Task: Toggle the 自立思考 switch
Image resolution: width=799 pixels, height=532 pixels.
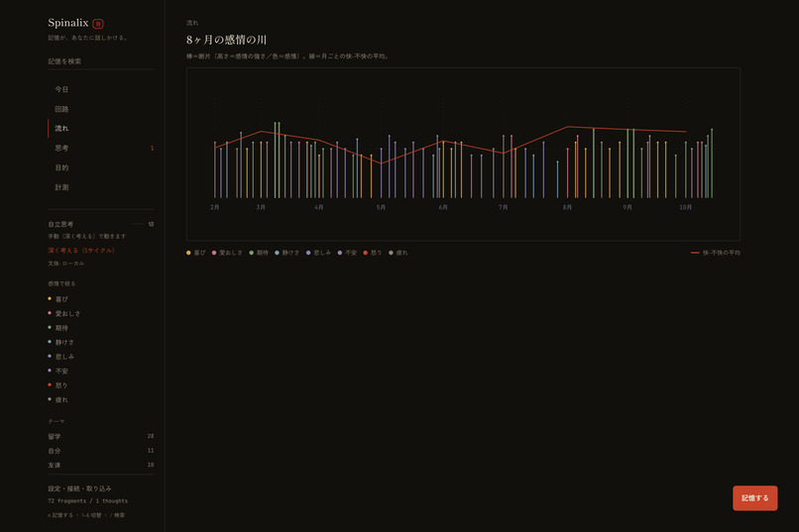Action: pos(143,224)
